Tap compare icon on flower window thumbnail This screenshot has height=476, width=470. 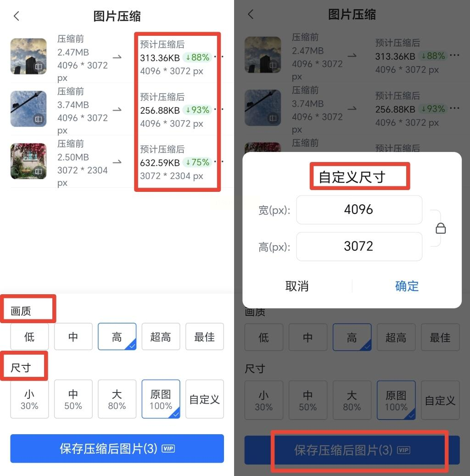pyautogui.click(x=39, y=172)
